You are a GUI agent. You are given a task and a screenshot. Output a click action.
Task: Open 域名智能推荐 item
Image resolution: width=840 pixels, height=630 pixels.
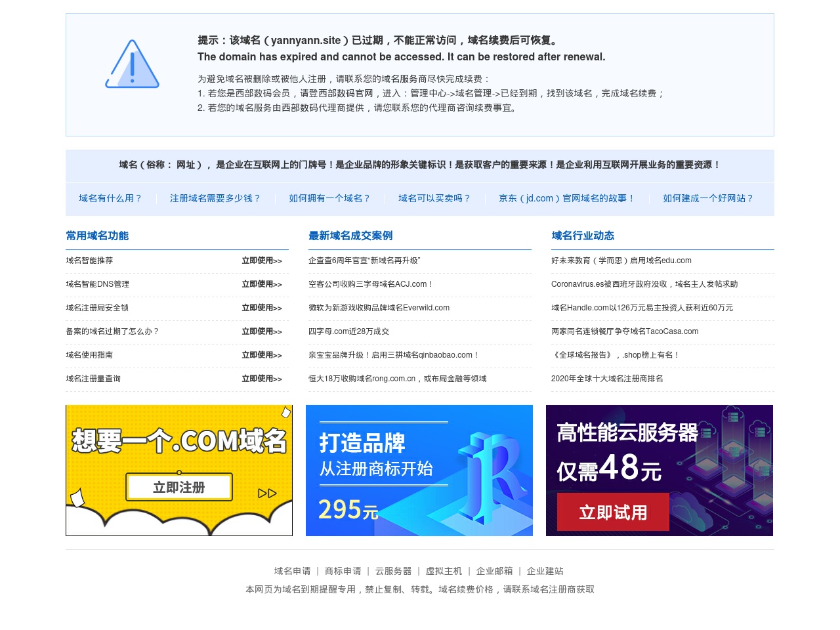point(89,261)
